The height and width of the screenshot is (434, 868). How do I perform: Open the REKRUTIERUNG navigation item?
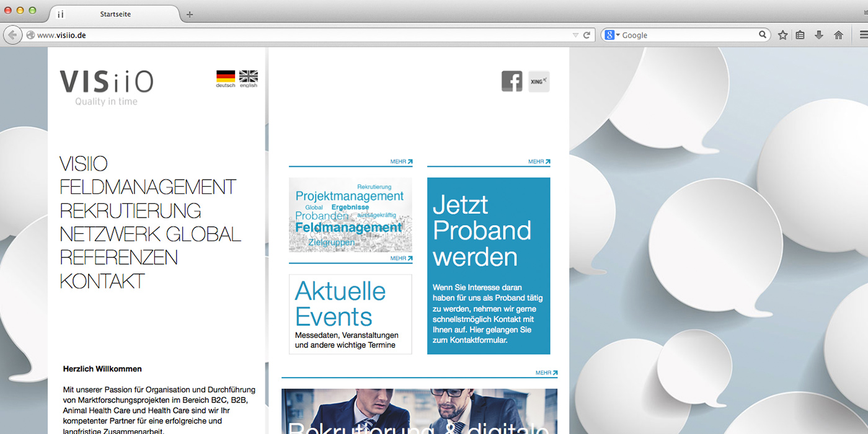click(x=130, y=211)
